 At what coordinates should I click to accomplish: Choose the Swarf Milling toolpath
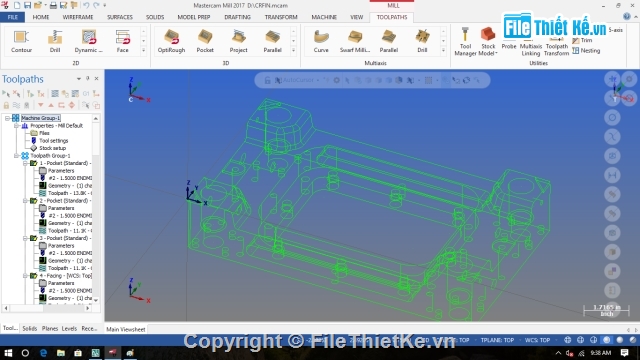tap(355, 41)
